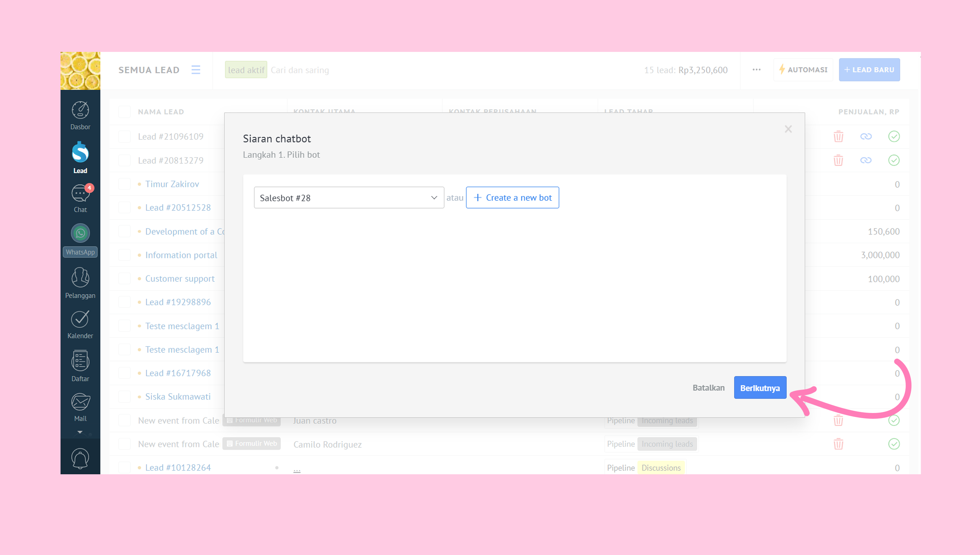Check the box for Siska Sukmawati
This screenshot has height=555, width=980.
coord(125,396)
